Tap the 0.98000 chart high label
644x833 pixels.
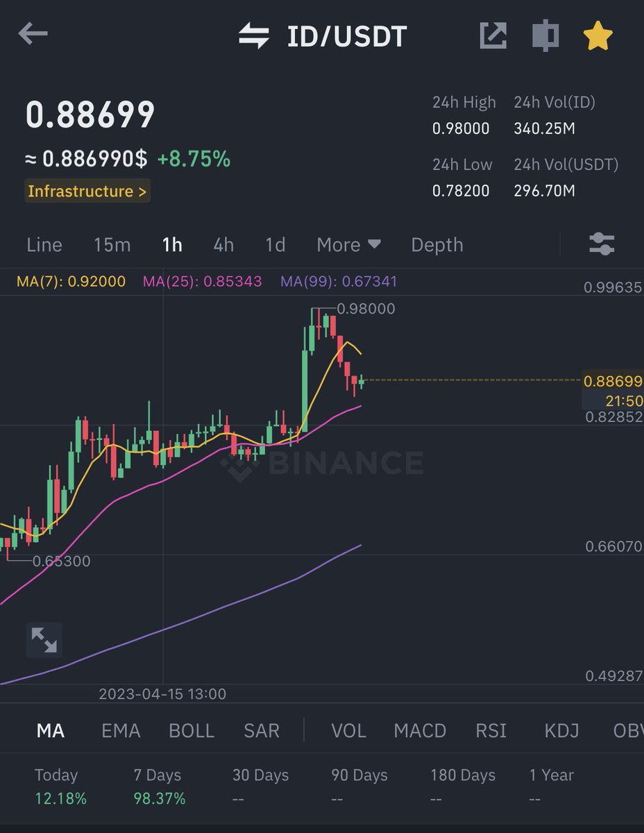366,308
